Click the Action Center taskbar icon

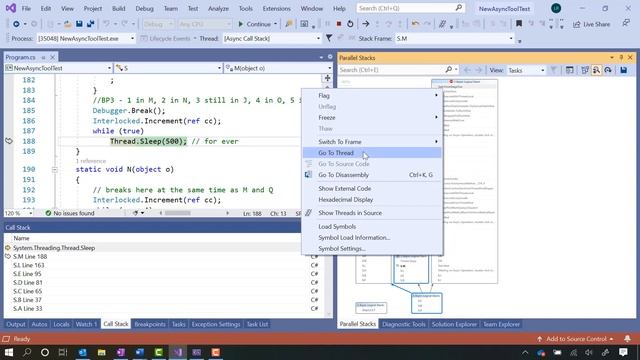(x=623, y=352)
